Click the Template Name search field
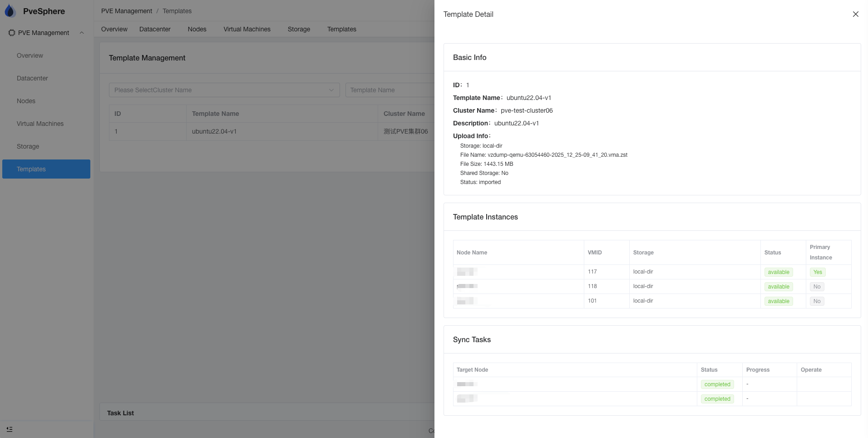868x438 pixels. [x=390, y=90]
